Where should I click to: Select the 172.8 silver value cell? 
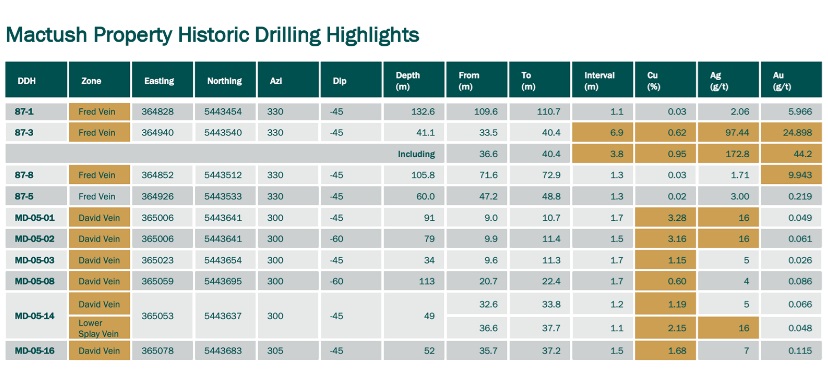click(728, 154)
